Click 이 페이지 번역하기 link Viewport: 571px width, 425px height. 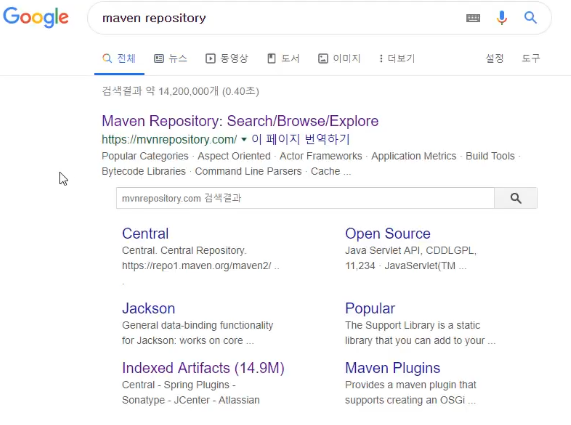pos(300,139)
